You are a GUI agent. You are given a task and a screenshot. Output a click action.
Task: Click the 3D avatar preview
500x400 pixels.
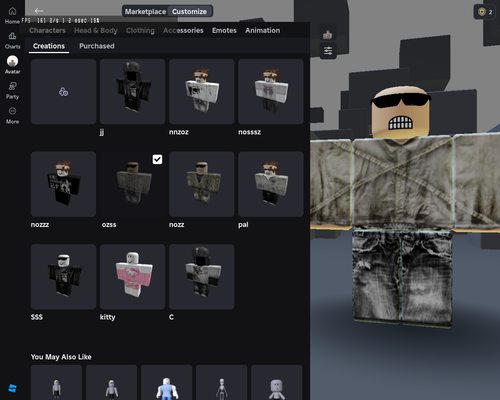(x=405, y=207)
